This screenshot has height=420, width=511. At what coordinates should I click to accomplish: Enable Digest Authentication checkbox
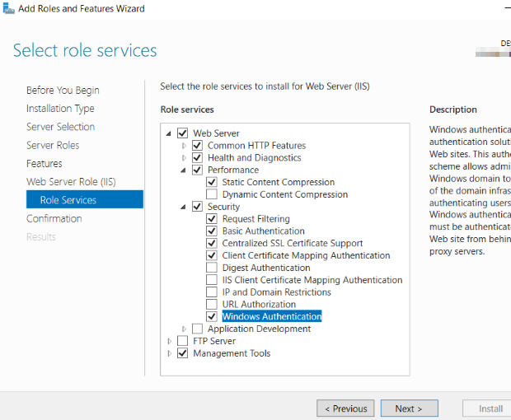click(x=212, y=268)
